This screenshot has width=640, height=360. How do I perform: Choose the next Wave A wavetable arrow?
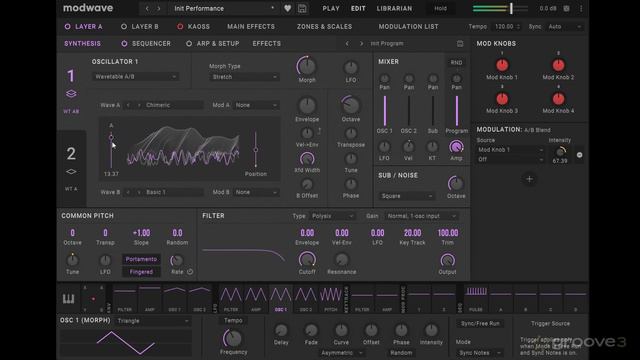pos(139,105)
